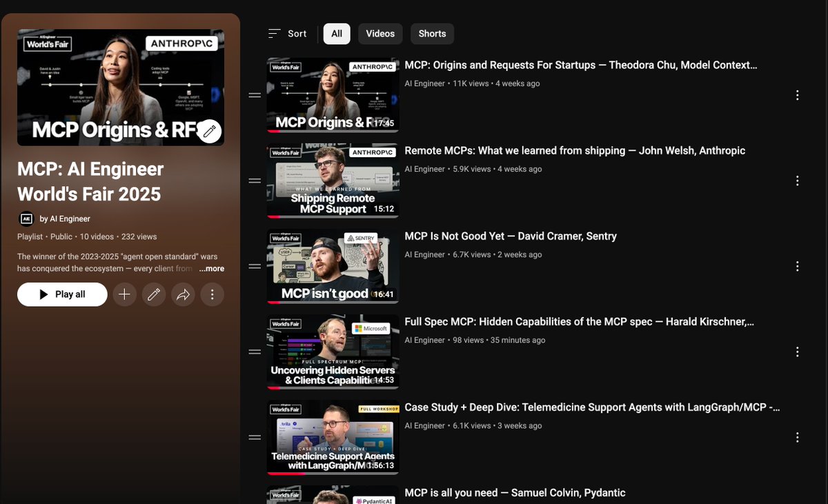This screenshot has height=504, width=828.
Task: Open options menu for MCP Origins video
Action: pyautogui.click(x=797, y=95)
